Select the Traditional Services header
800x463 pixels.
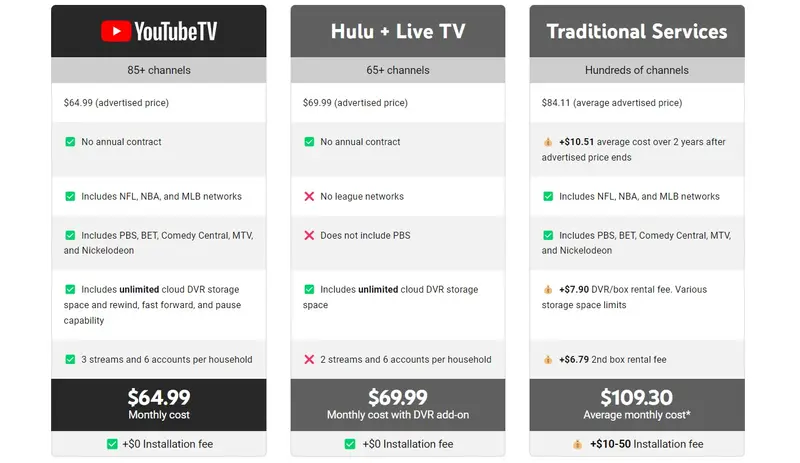click(x=637, y=31)
